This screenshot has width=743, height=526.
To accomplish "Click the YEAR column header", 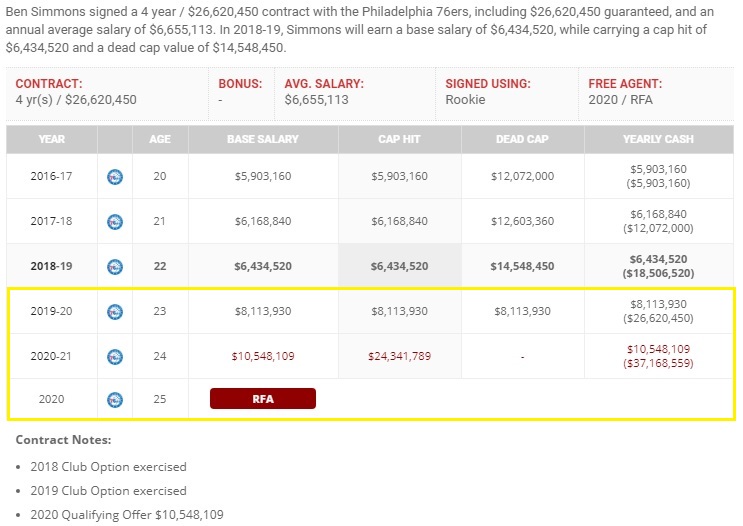I will coord(52,139).
